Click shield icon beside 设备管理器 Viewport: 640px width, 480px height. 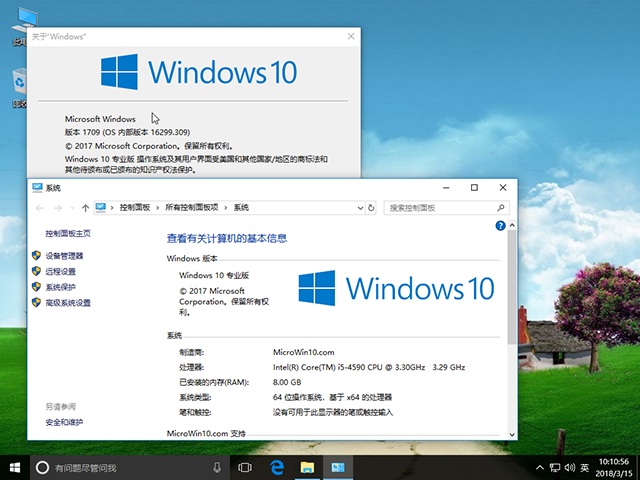36,256
